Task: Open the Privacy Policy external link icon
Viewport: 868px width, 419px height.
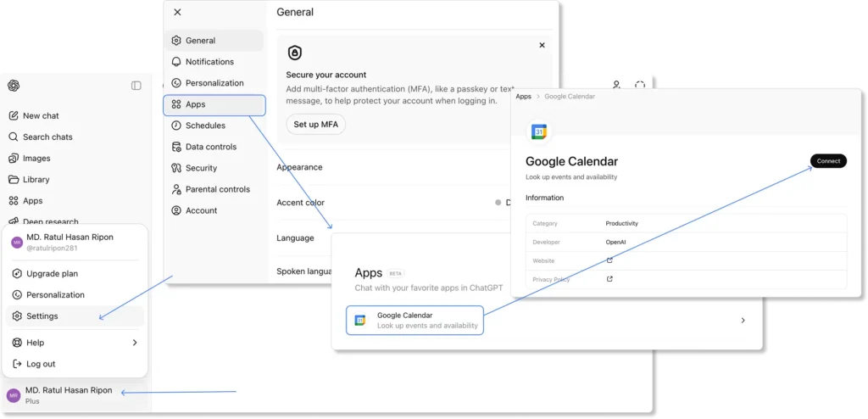Action: [x=609, y=279]
